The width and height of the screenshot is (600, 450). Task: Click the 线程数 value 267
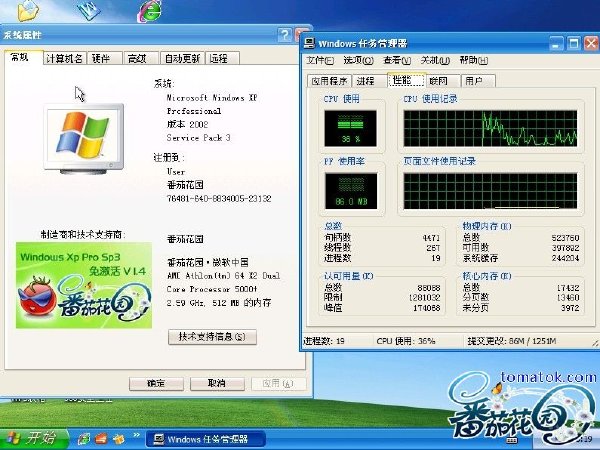(x=433, y=248)
